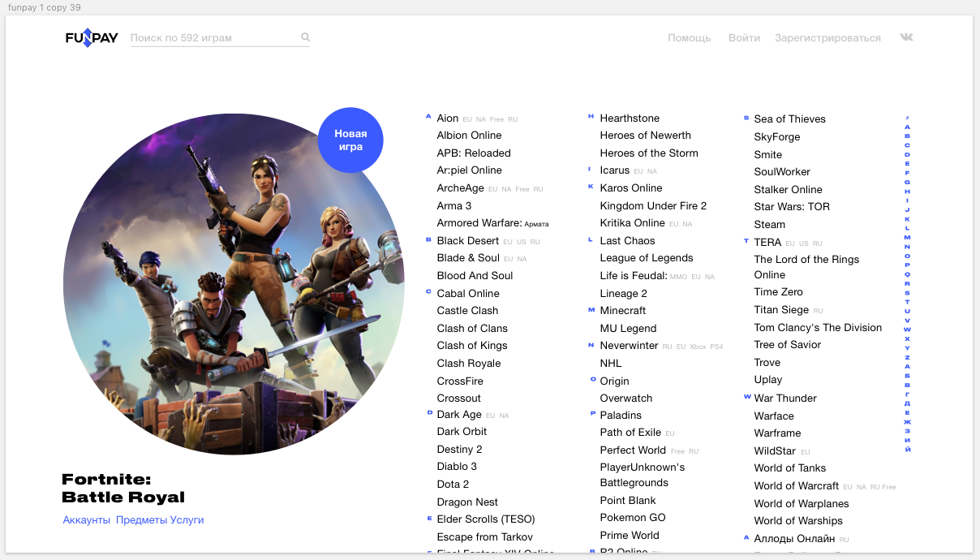Jump to letter M in alphabet index
This screenshot has width=980, height=560.
coord(907,238)
